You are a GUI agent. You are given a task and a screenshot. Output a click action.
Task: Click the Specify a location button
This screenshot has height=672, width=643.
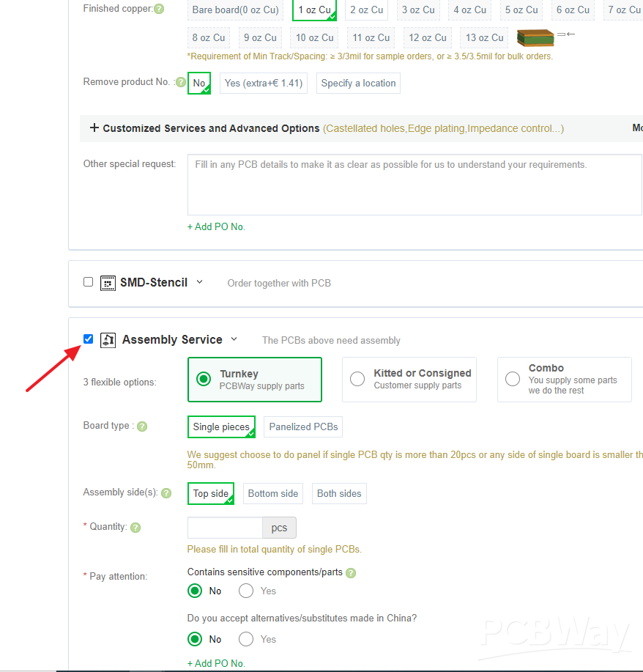click(358, 83)
